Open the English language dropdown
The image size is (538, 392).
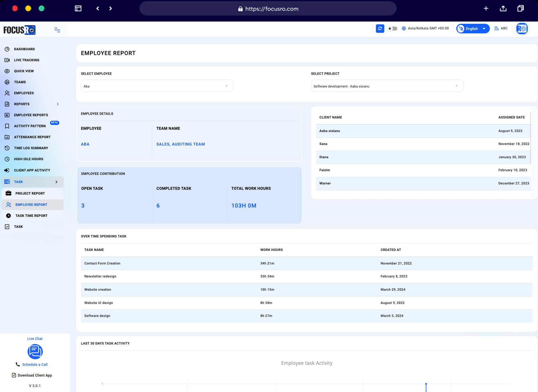click(x=472, y=28)
